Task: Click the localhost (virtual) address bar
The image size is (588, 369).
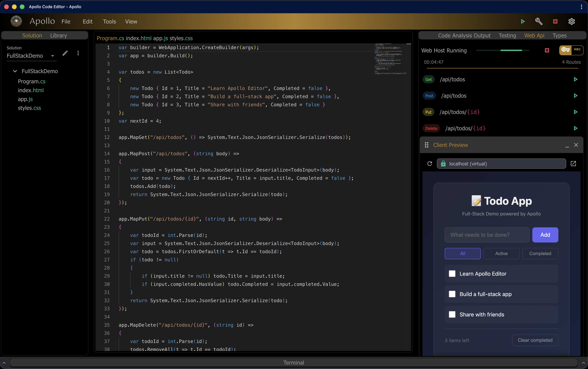Action: point(501,164)
